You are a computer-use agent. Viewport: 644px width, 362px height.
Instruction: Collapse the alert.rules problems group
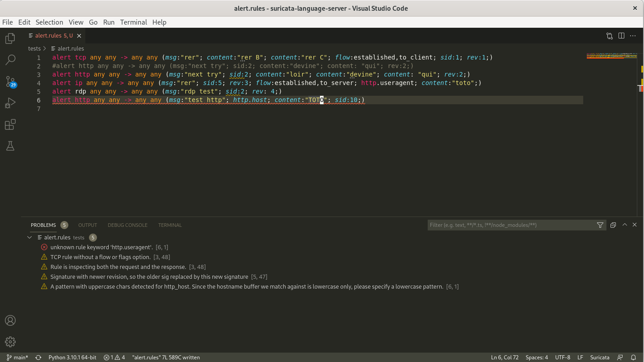coord(29,237)
